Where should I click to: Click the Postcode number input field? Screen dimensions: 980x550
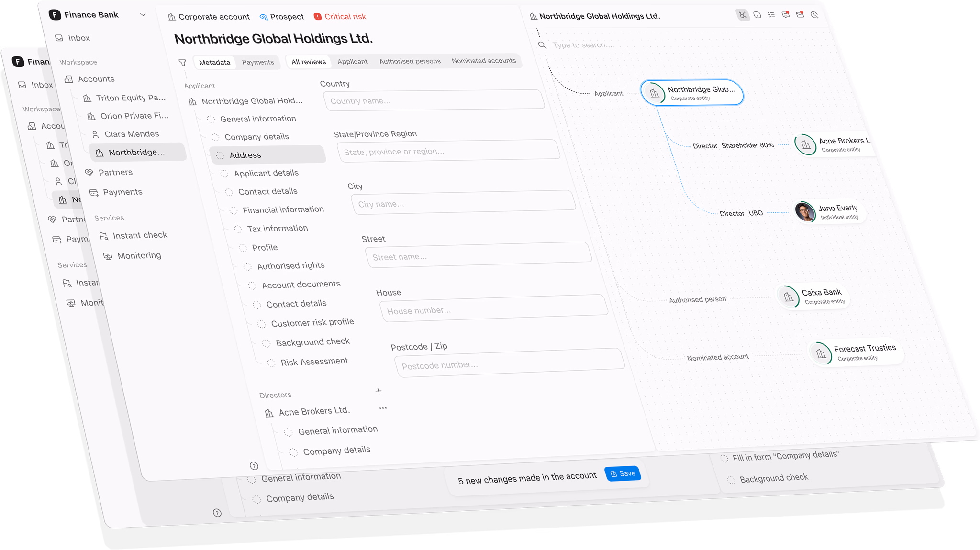[509, 363]
